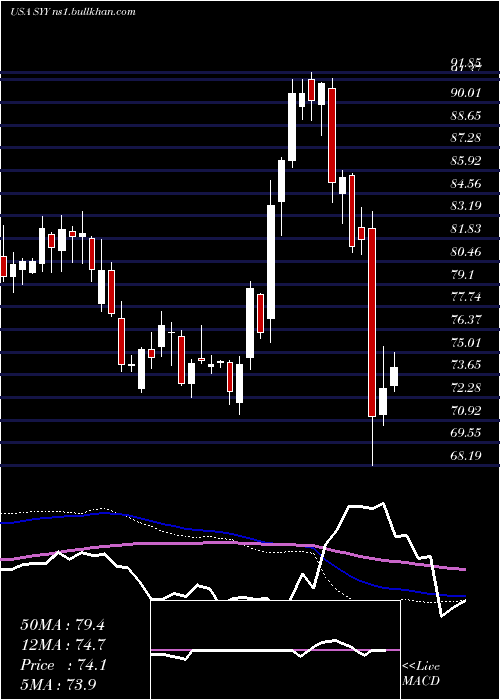Select the 79.1 price level label

[463, 274]
